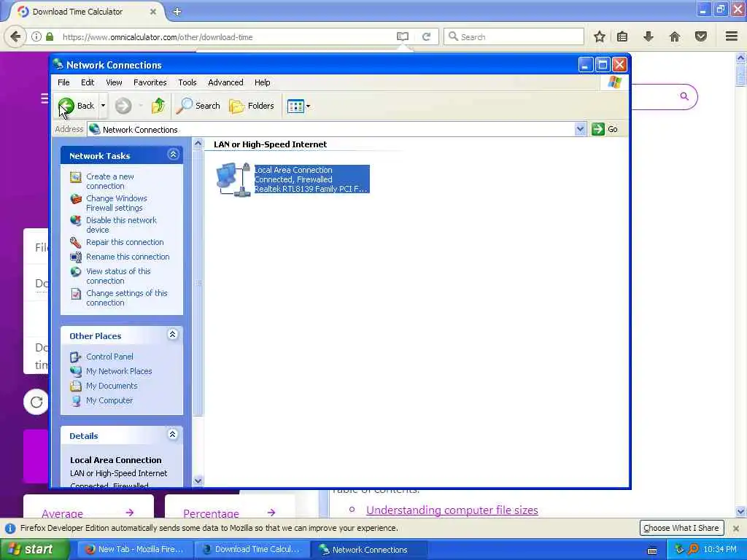
Task: Click the View status icon
Action: point(76,272)
